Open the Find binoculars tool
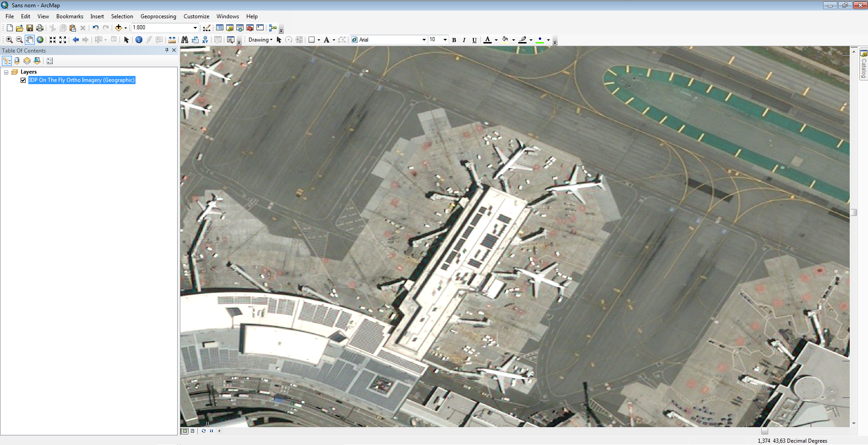The height and width of the screenshot is (445, 868). tap(185, 40)
